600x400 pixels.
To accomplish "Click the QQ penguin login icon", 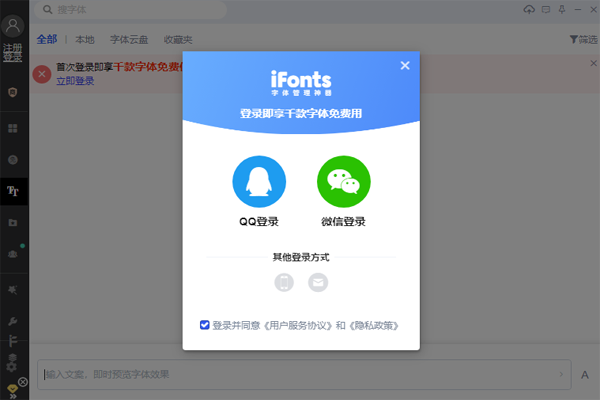I will [x=259, y=181].
